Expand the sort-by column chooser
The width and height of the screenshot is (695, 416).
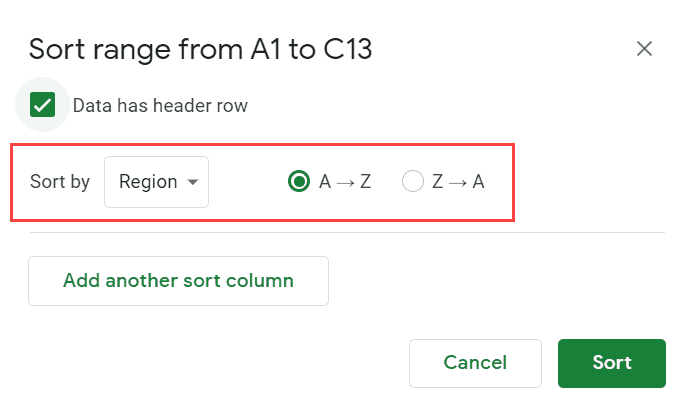click(x=156, y=182)
